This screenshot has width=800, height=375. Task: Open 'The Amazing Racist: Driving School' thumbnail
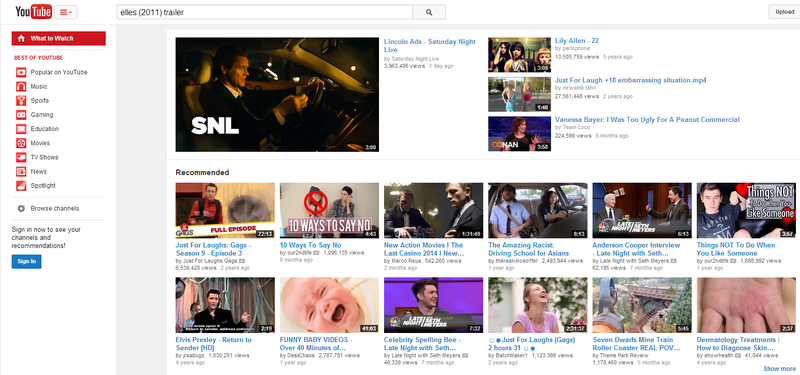(x=538, y=211)
